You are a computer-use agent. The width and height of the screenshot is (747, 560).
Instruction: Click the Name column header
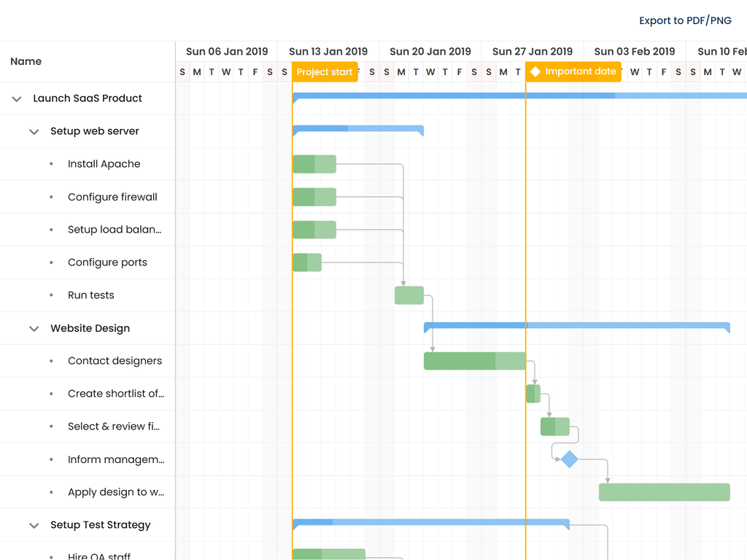(x=26, y=61)
